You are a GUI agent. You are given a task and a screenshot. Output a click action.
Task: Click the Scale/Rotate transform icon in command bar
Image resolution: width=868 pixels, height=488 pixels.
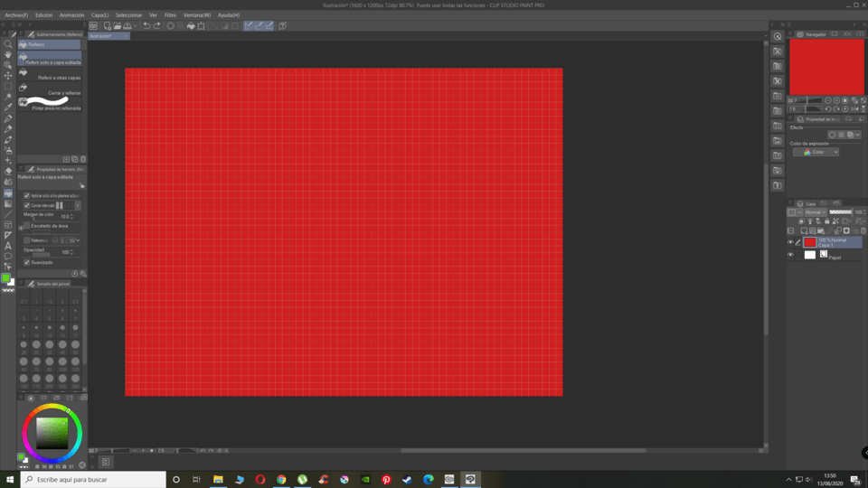pos(201,26)
